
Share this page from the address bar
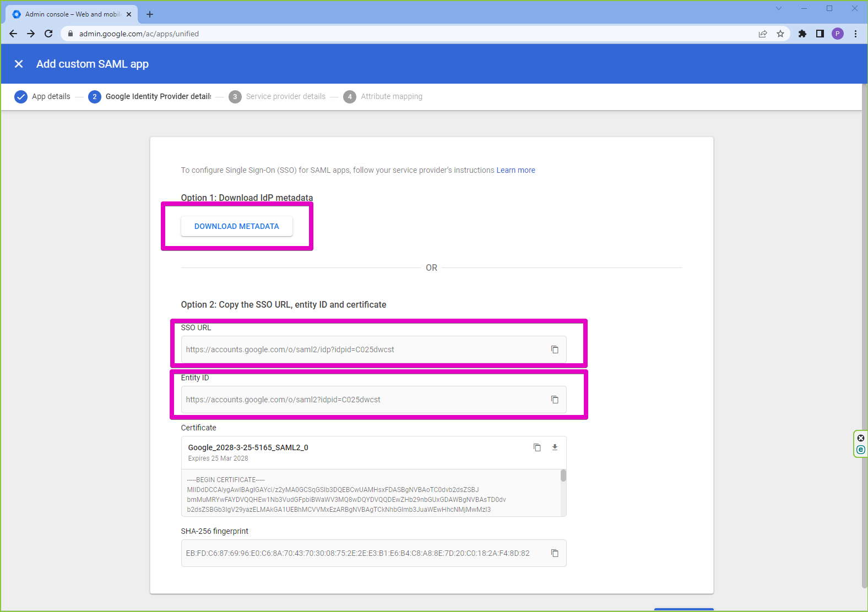[x=763, y=34]
